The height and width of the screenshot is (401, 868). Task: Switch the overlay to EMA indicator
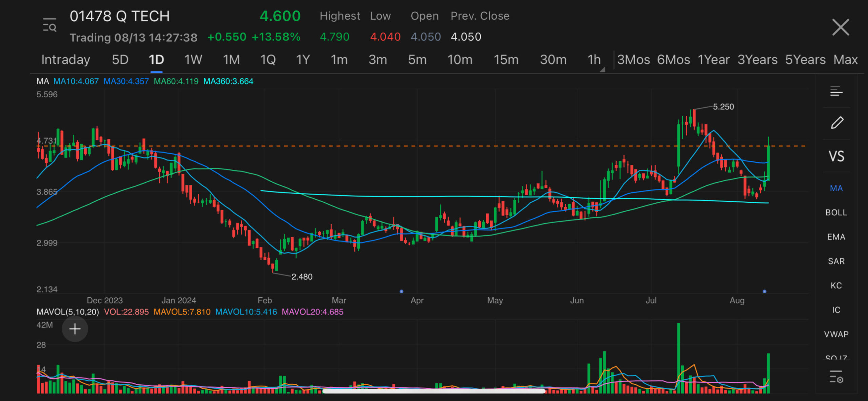836,237
